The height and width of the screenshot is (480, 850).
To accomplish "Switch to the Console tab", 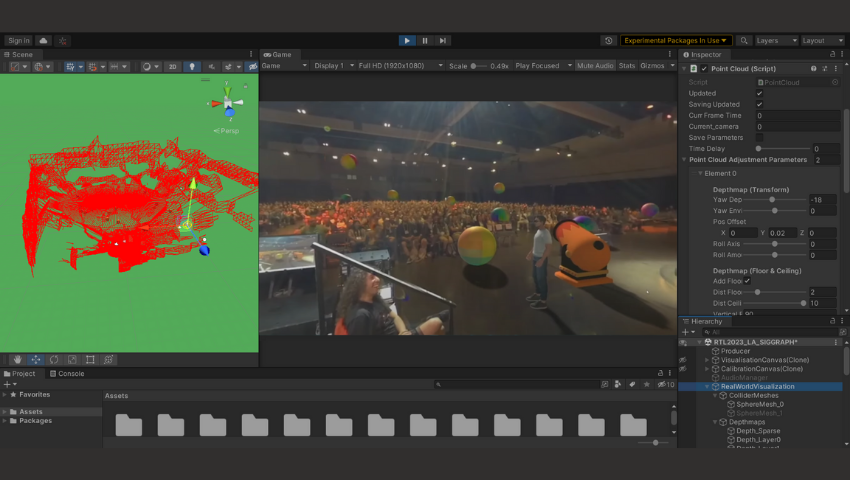I will 67,374.
